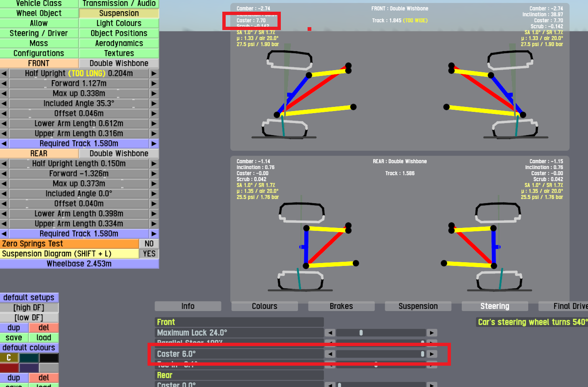Click right arrow next to Offset 0.040m
The width and height of the screenshot is (588, 387).
tap(154, 204)
